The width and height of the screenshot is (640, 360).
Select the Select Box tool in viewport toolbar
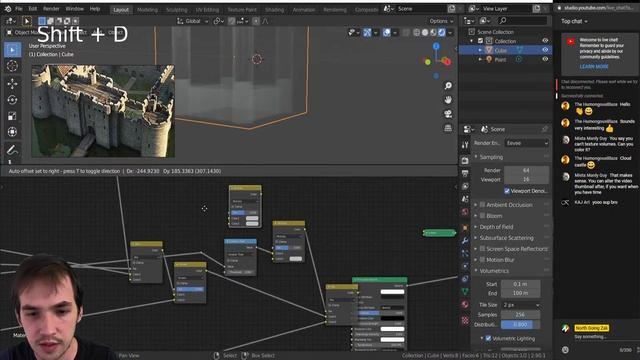(x=12, y=50)
